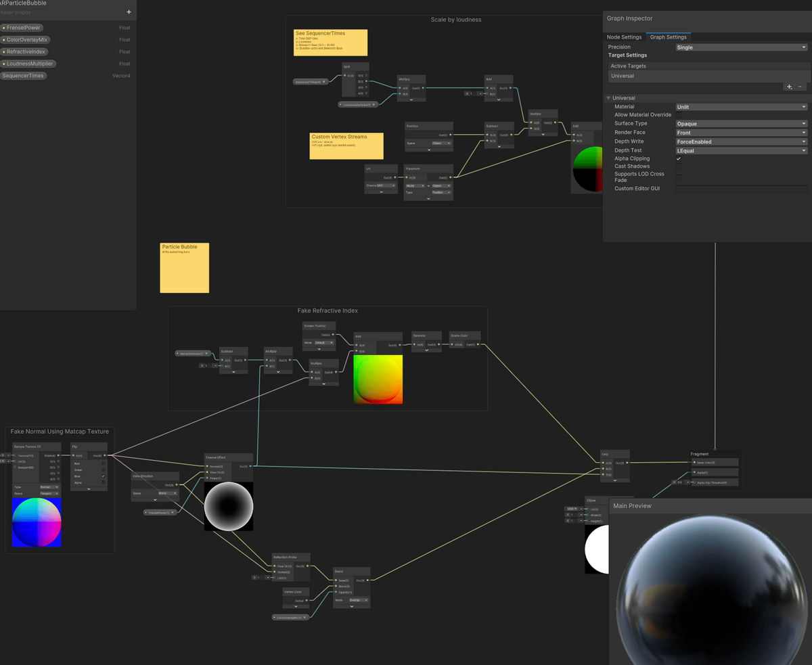Toggle Allow Material Override checkbox
Viewport: 812px width, 665px height.
click(x=679, y=115)
